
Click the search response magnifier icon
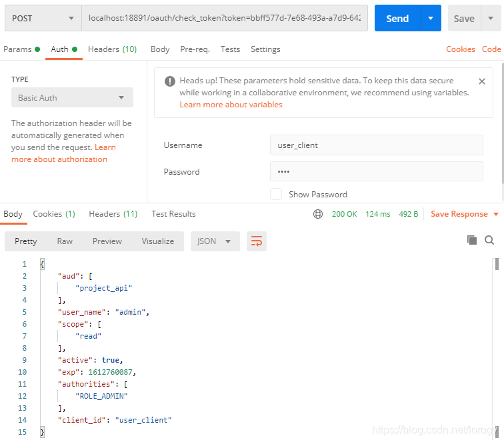tap(489, 240)
